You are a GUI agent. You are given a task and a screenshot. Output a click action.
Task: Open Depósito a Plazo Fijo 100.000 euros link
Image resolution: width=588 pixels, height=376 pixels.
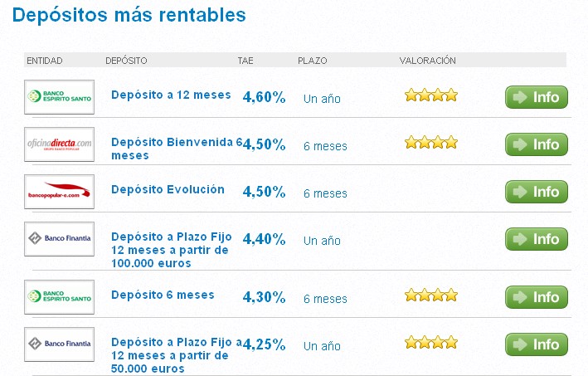(169, 250)
